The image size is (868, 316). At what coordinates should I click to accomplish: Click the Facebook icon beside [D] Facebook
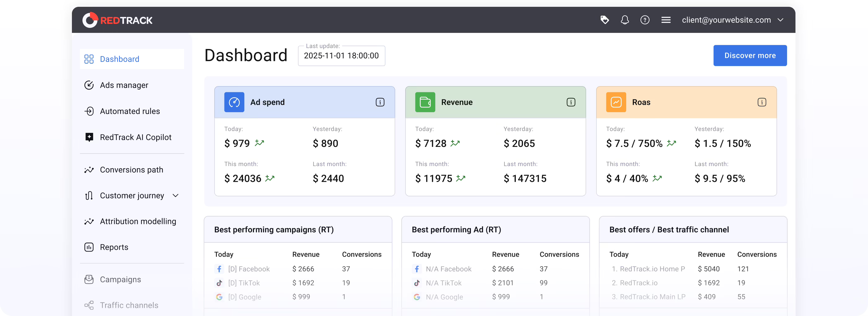tap(219, 269)
